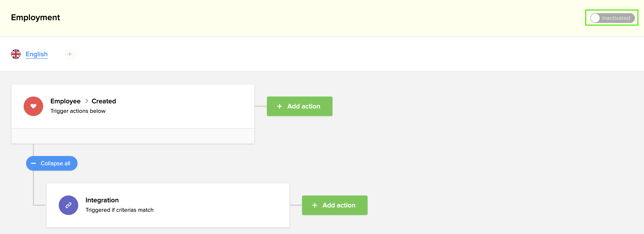Click the grey footer of the Employee Created card
Viewport: 644px width, 234px height.
[x=133, y=136]
